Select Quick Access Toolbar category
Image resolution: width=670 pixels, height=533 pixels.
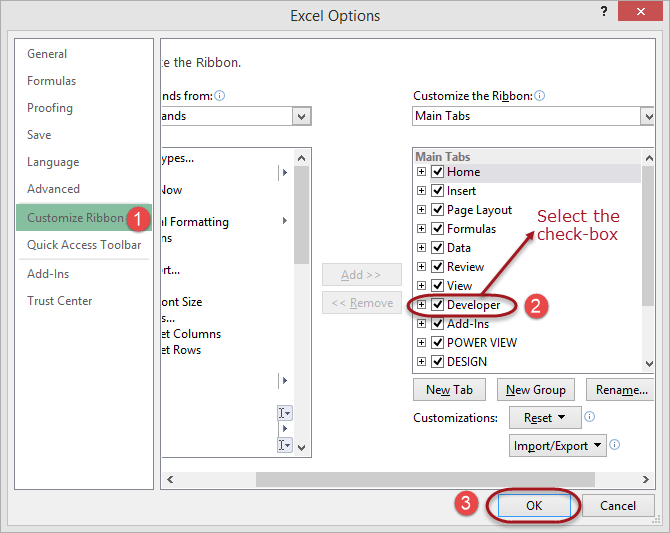pyautogui.click(x=84, y=245)
